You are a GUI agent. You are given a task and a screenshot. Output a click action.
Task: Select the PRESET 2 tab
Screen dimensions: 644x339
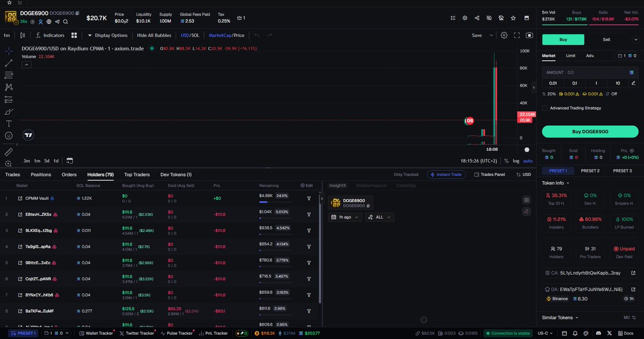tap(590, 171)
